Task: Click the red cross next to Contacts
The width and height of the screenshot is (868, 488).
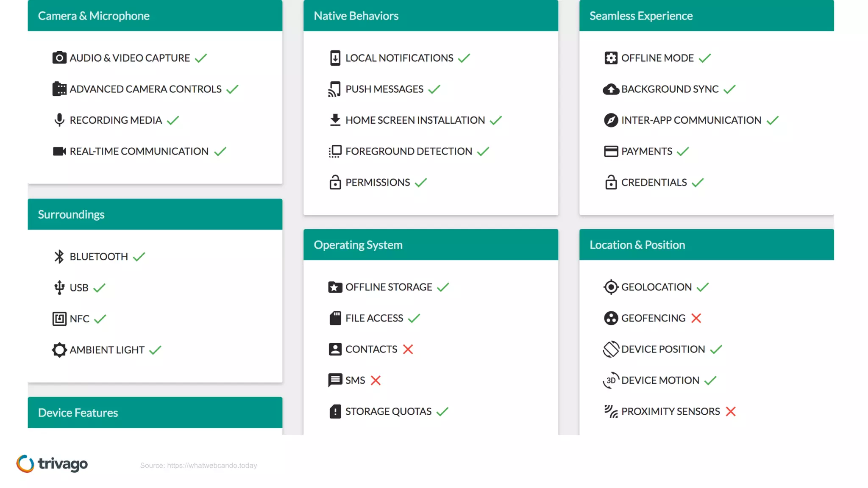Action: pyautogui.click(x=408, y=349)
